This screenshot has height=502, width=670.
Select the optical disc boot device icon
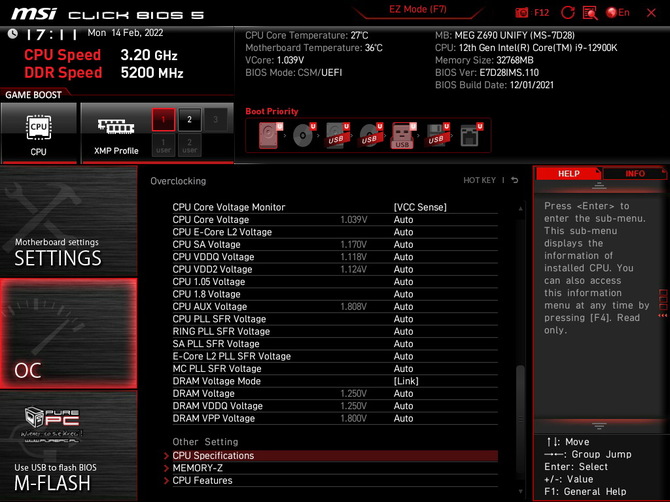303,135
